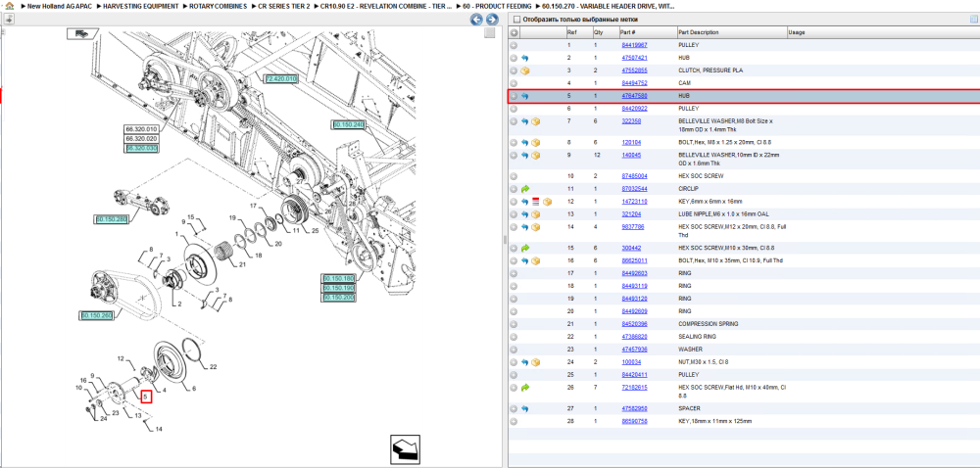Viewport: 980px width, 468px height.
Task: Open part number link 84420922
Action: 634,109
